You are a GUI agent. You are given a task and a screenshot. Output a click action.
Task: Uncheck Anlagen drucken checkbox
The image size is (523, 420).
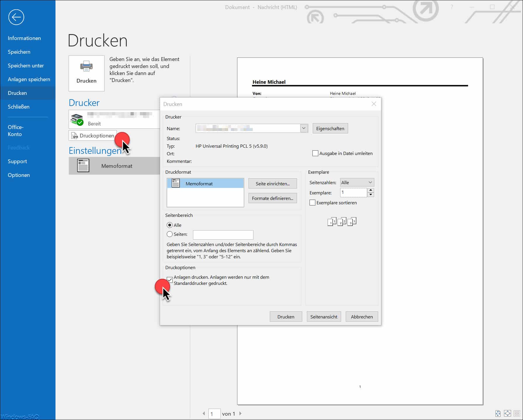pyautogui.click(x=169, y=280)
